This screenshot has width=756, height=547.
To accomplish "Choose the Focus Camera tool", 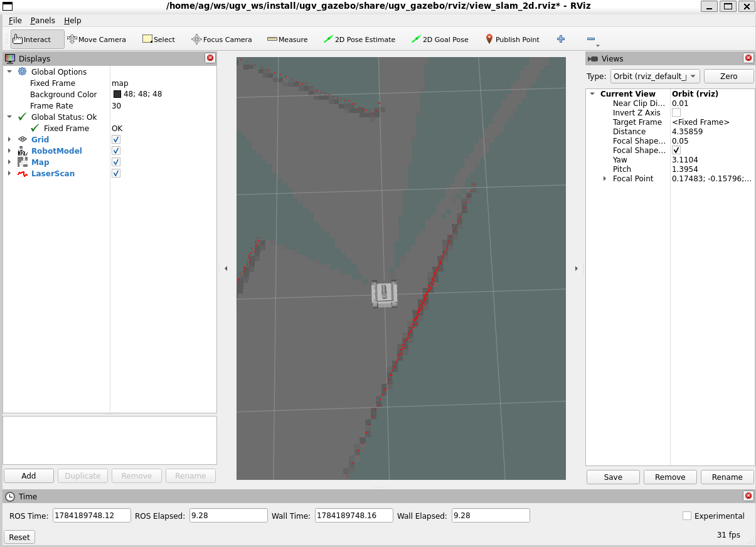I will 221,39.
